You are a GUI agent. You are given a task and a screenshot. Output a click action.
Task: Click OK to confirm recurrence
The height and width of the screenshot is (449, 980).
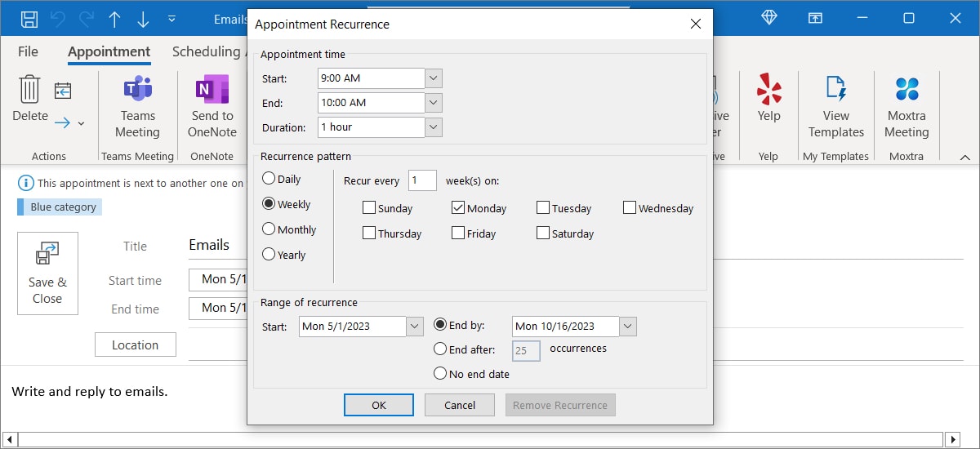[379, 405]
